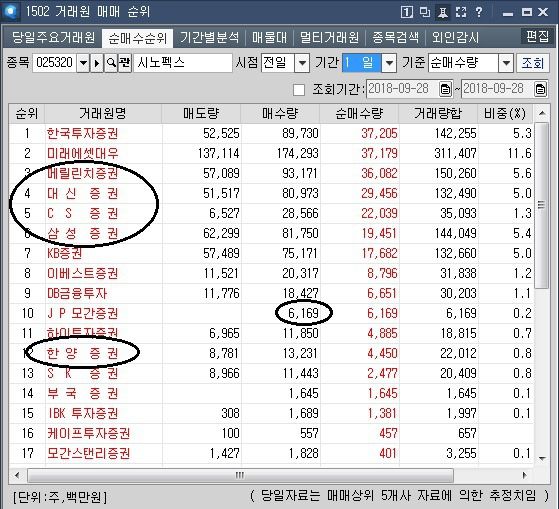559x509 pixels.
Task: Select the 이베스트증권 row
Action: [271, 273]
